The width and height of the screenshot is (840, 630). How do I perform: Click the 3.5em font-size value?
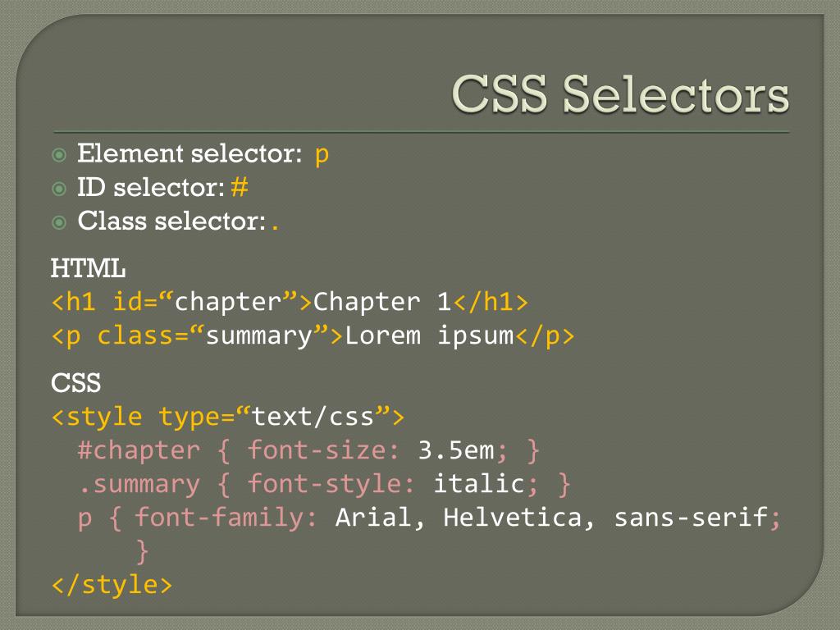pos(456,450)
